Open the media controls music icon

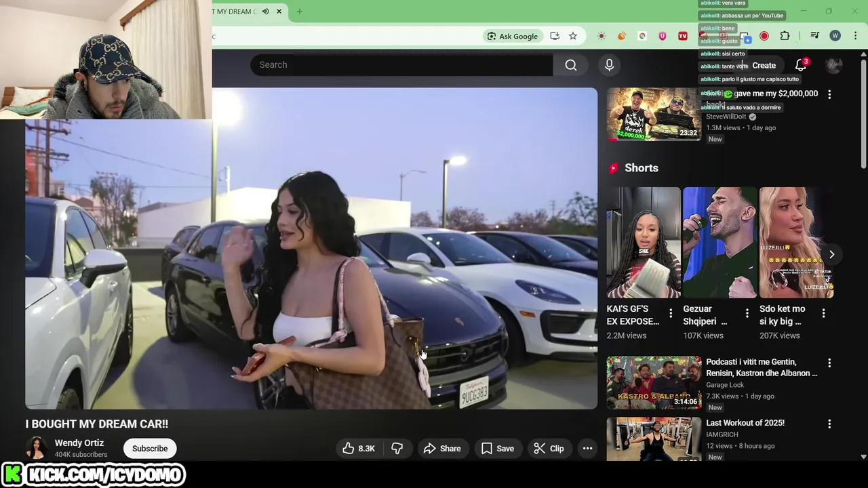pos(814,36)
